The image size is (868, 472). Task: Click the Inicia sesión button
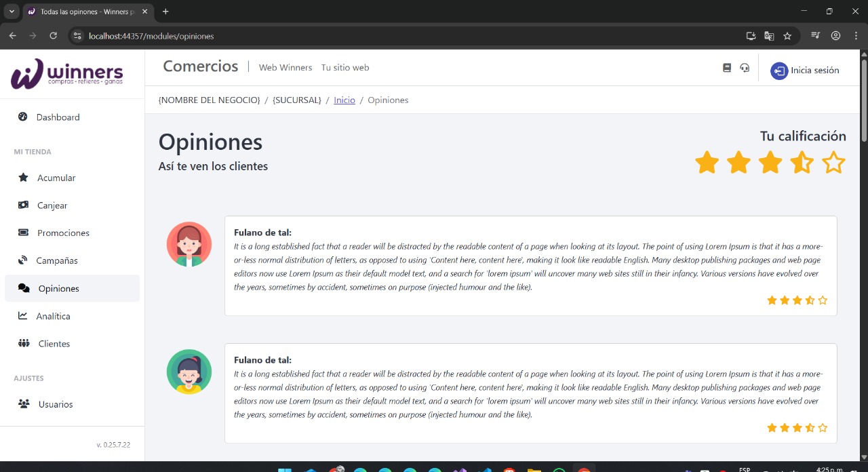805,71
